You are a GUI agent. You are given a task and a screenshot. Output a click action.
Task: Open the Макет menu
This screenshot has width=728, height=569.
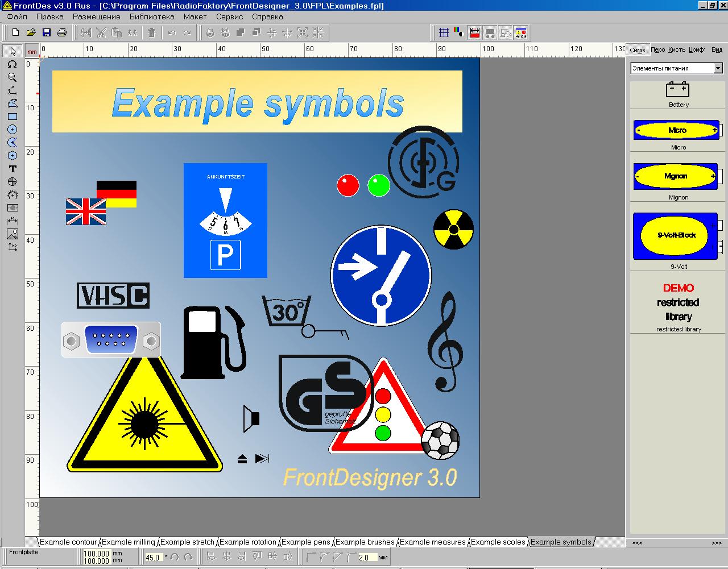[x=195, y=16]
